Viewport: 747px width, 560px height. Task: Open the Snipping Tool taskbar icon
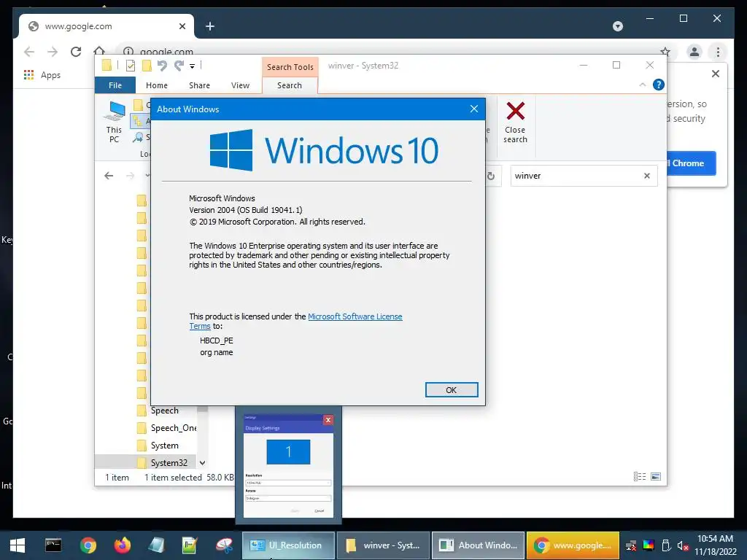coord(224,545)
